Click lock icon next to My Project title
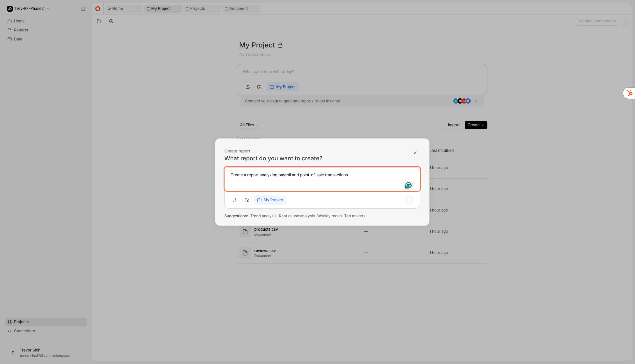635x364 pixels. [280, 45]
